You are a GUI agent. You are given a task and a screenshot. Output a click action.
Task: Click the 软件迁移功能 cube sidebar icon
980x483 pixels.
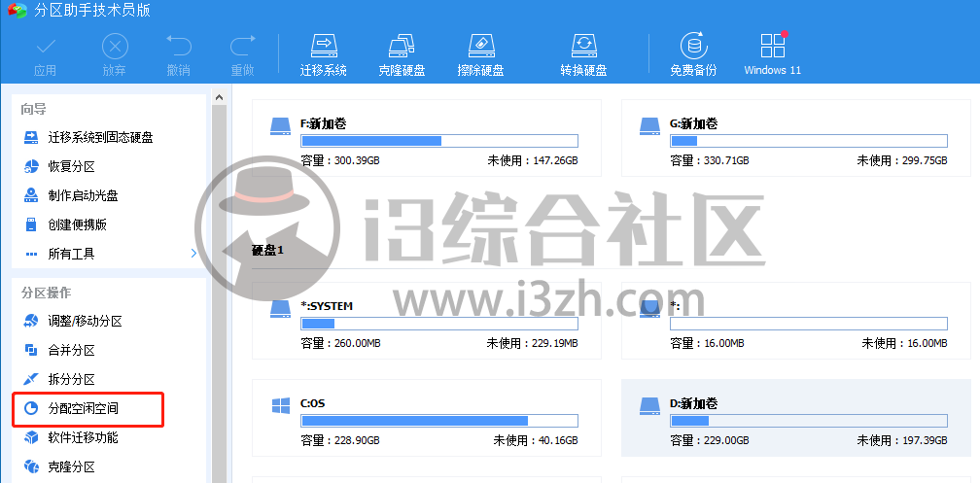point(31,437)
